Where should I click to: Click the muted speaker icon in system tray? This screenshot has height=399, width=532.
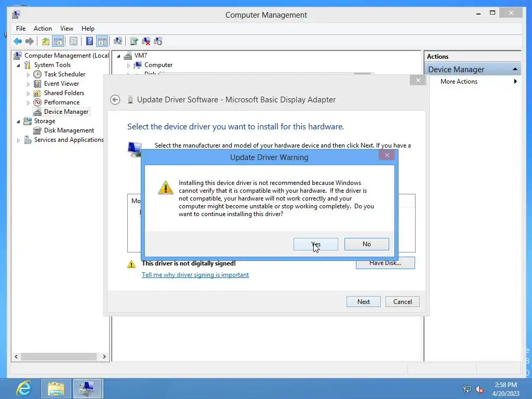(x=480, y=390)
